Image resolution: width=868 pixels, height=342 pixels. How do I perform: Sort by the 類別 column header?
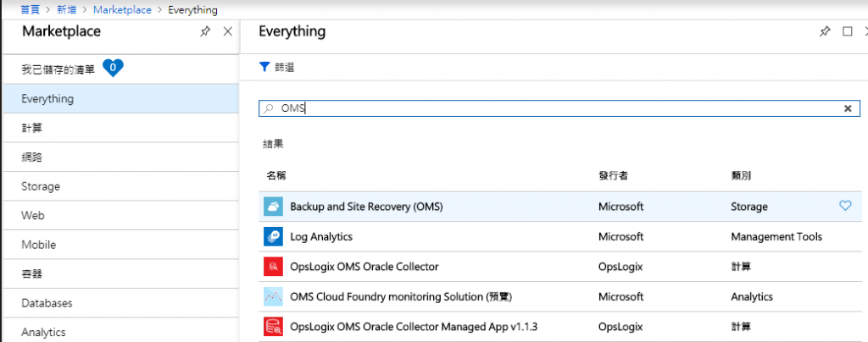tap(741, 176)
